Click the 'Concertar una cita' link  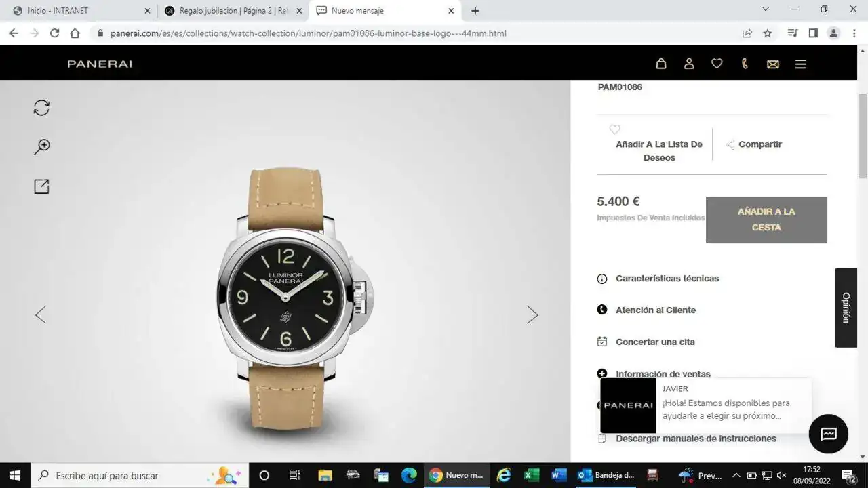[x=655, y=342]
